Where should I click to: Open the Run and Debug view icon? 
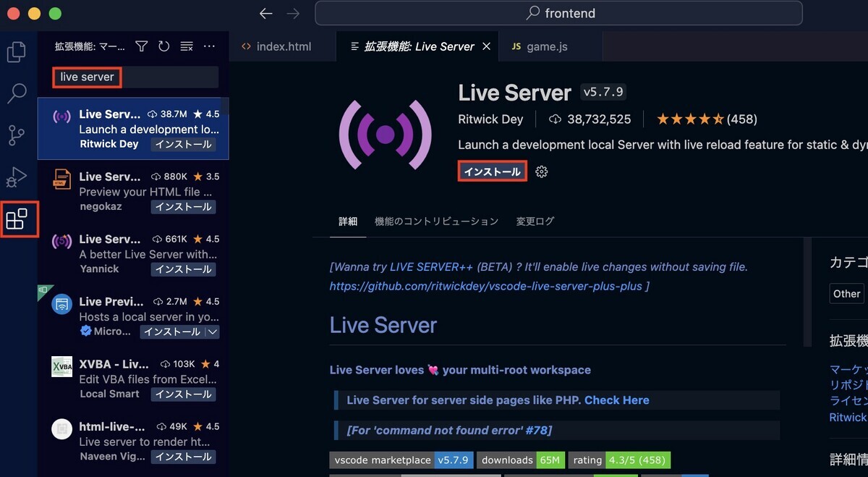pos(16,177)
